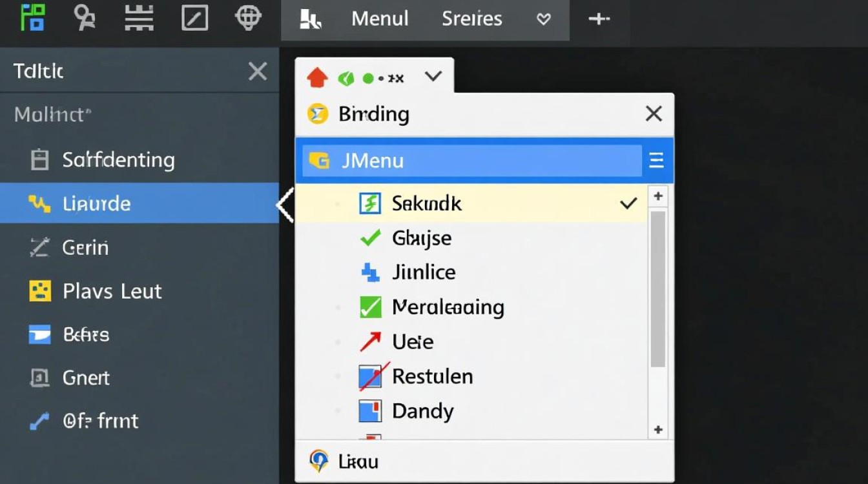Screen dimensions: 868x484
Task: Click the vertical scrollbar thumb in popup
Action: click(x=658, y=288)
